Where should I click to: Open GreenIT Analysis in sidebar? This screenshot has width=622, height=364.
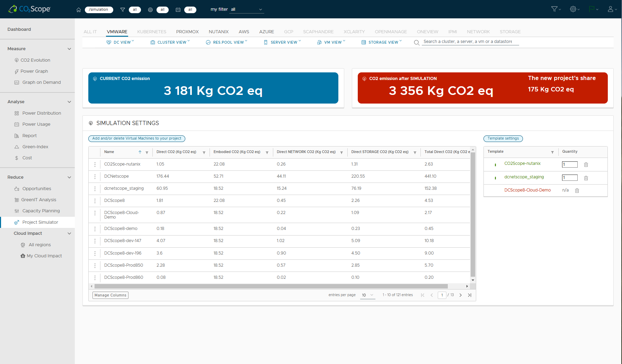38,200
